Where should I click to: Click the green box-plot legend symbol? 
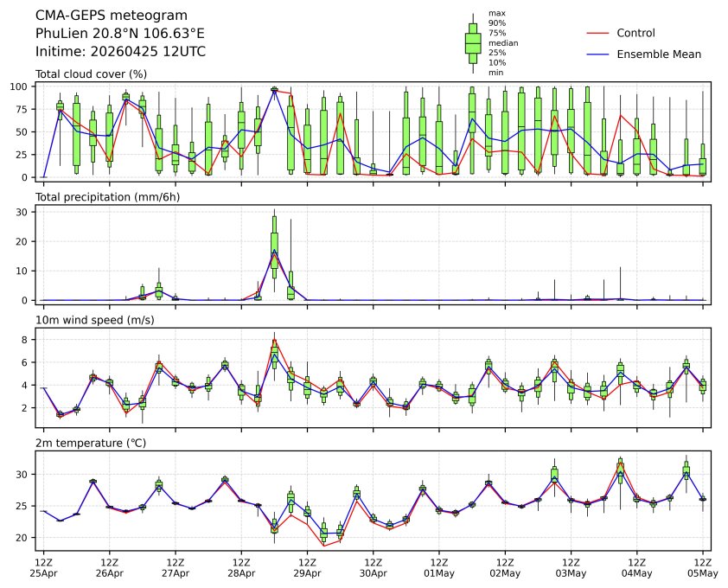point(473,42)
